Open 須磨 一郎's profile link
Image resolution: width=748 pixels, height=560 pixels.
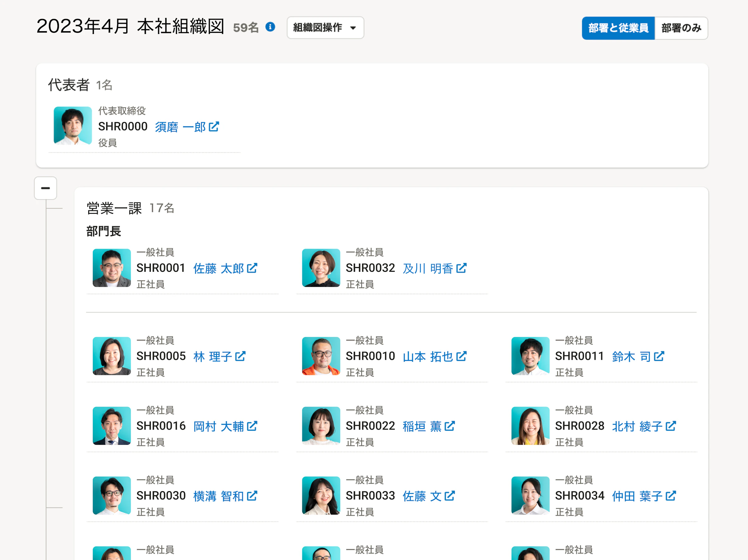pos(180,127)
